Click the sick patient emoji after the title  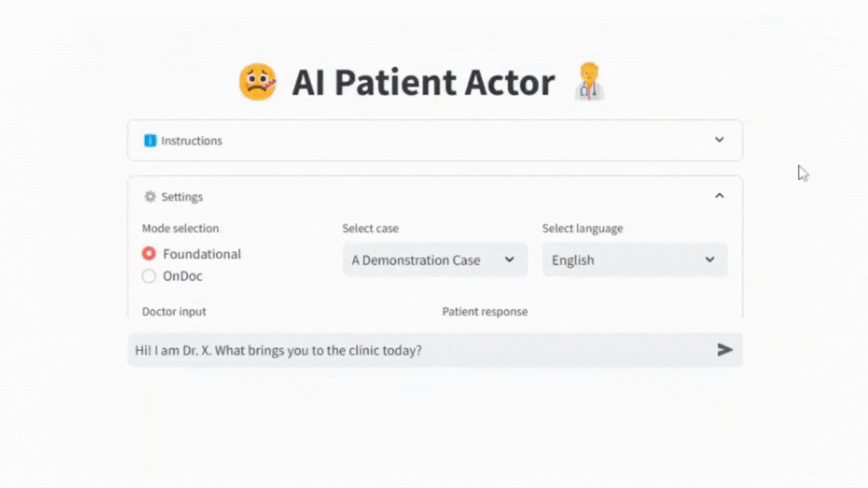(x=589, y=81)
